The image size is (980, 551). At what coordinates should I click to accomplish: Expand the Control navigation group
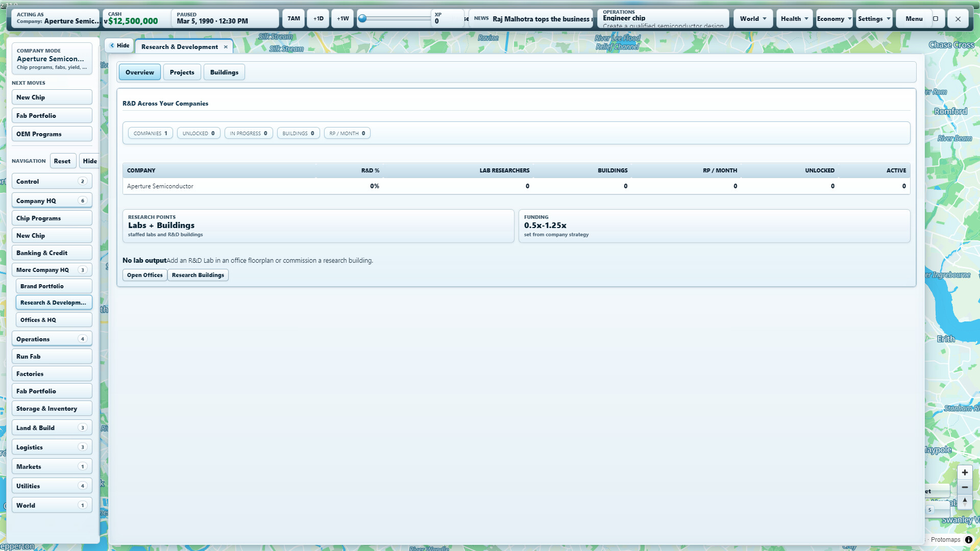point(52,182)
